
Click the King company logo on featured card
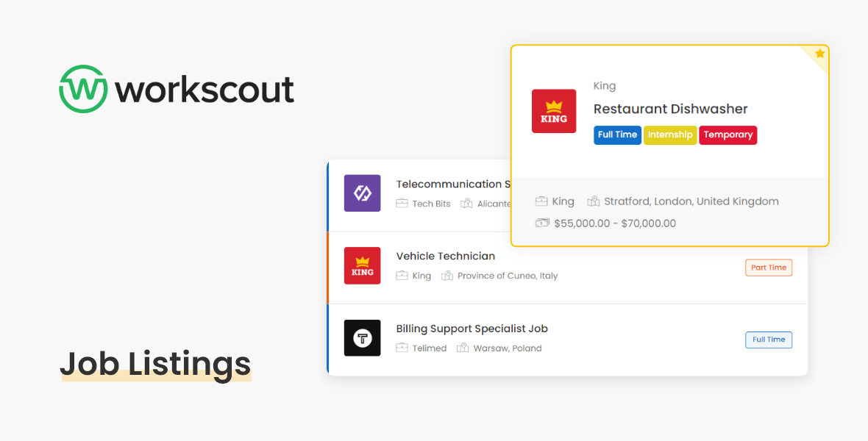point(554,111)
